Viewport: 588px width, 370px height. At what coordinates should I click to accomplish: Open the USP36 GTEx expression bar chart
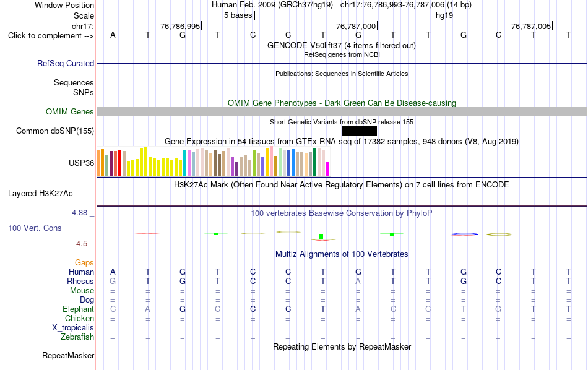tap(213, 161)
